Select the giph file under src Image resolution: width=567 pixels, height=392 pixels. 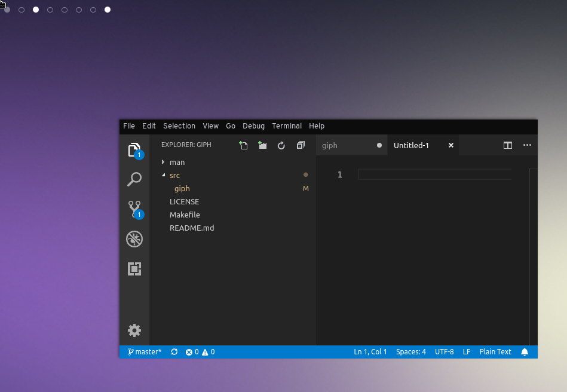click(x=182, y=188)
